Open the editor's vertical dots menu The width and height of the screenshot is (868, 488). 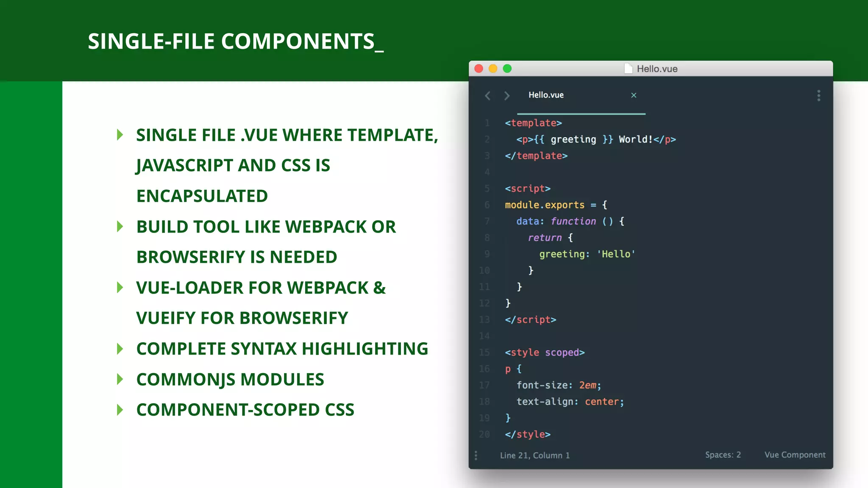point(819,95)
